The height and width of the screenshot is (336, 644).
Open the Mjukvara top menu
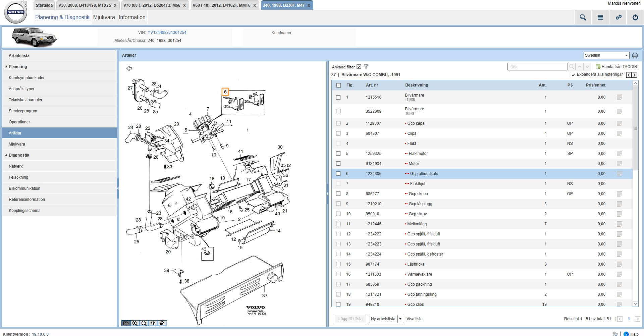tap(104, 17)
